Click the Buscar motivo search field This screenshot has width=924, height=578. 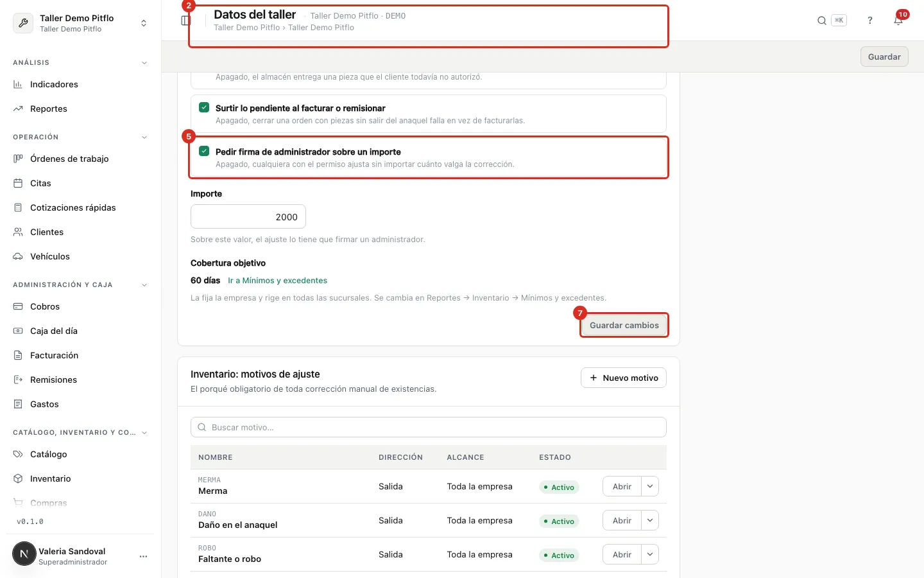click(x=429, y=427)
